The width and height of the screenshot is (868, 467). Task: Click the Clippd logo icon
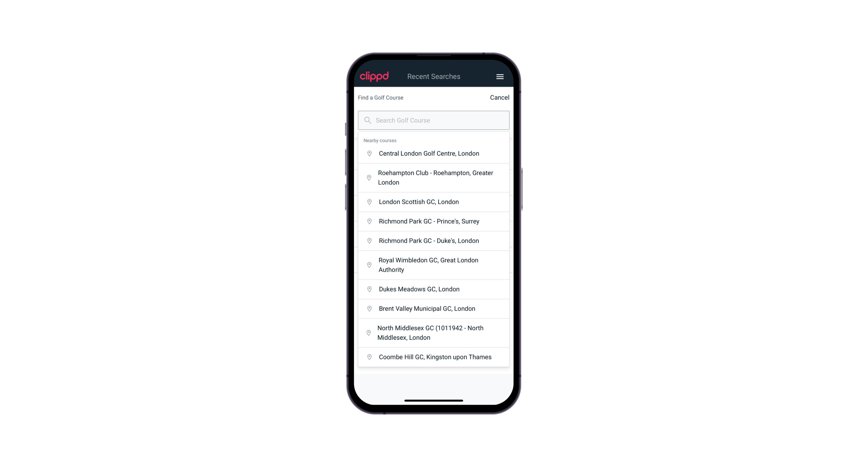(375, 76)
